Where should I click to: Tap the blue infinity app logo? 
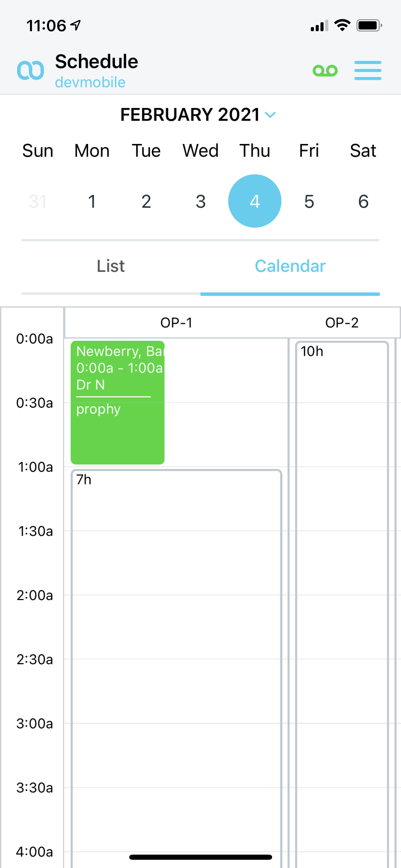(31, 70)
